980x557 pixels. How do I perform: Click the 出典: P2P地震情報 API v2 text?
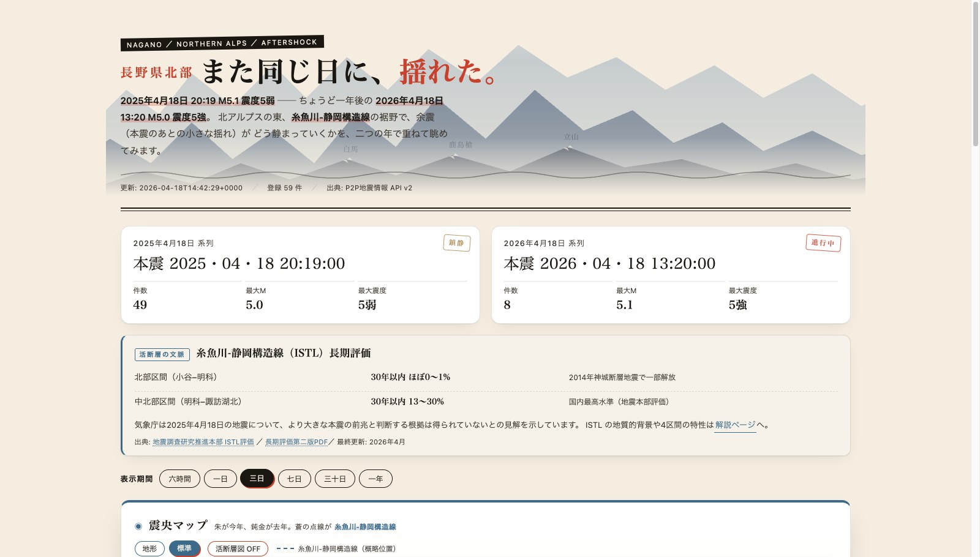(x=369, y=188)
